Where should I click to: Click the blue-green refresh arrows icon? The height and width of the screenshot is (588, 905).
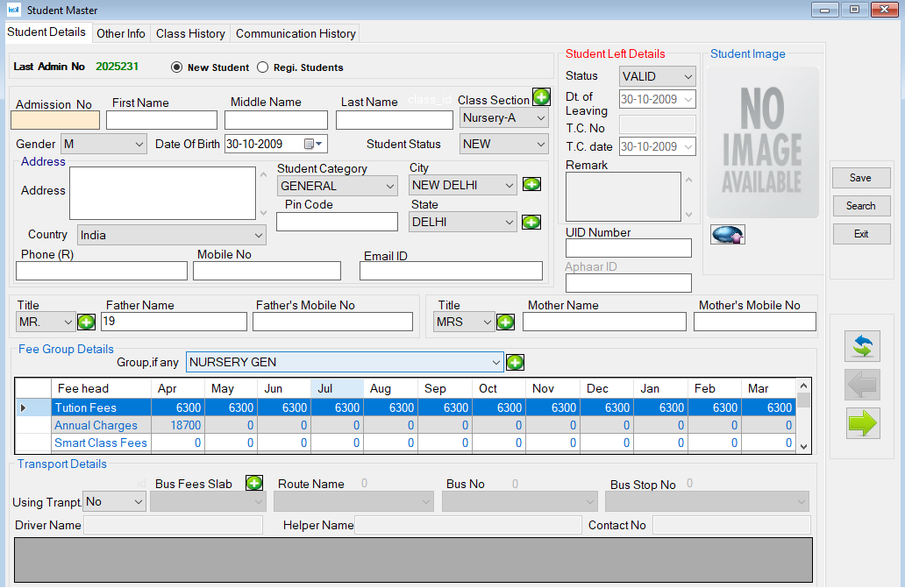(x=863, y=345)
